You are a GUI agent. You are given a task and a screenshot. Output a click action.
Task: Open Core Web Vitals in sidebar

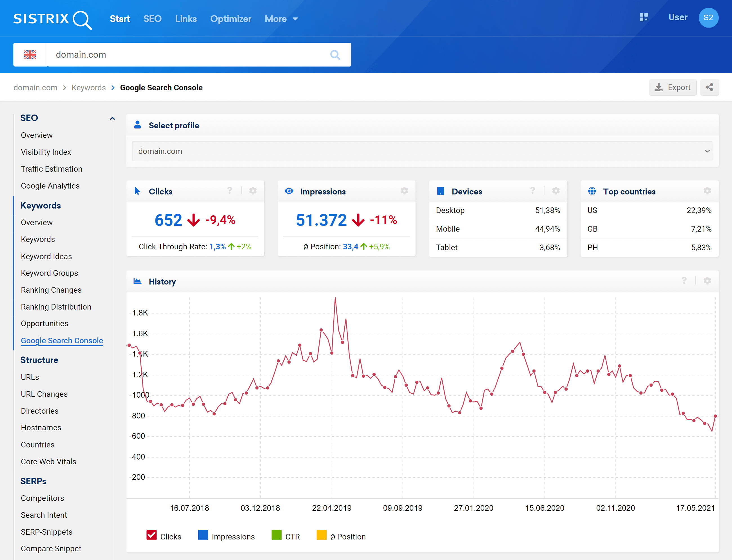(48, 462)
